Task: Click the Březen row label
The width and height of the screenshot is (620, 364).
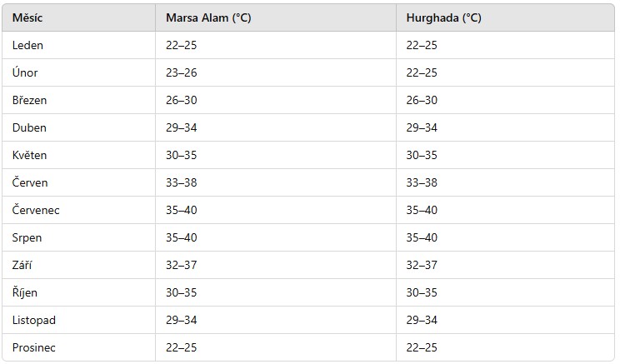Action: click(x=30, y=100)
